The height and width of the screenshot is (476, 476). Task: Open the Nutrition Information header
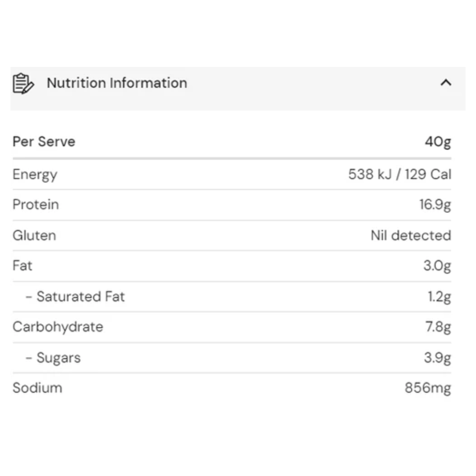point(117,83)
